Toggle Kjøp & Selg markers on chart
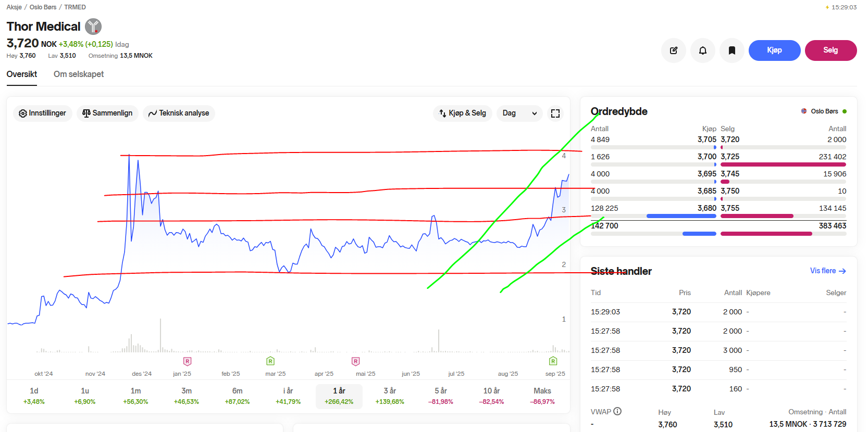Image resolution: width=868 pixels, height=432 pixels. pos(462,113)
